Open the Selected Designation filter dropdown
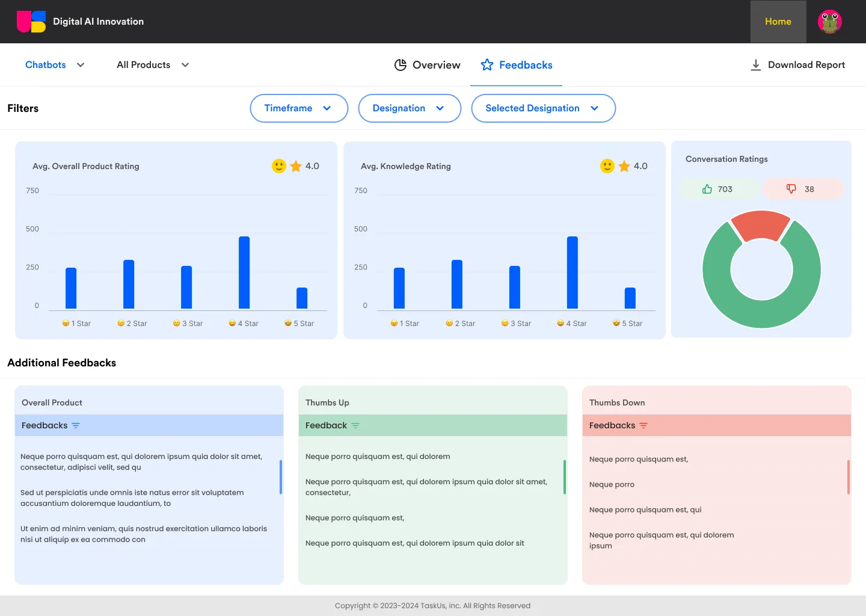The image size is (866, 616). [543, 108]
